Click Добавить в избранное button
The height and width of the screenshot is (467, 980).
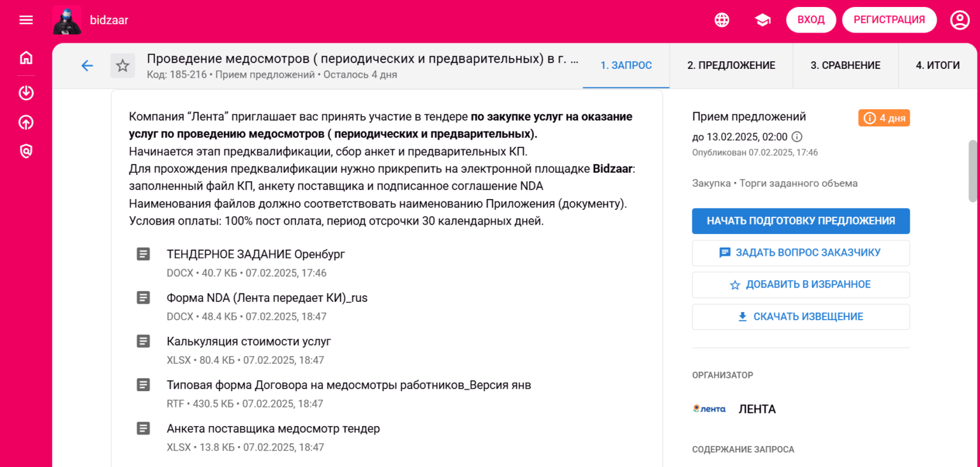click(801, 285)
